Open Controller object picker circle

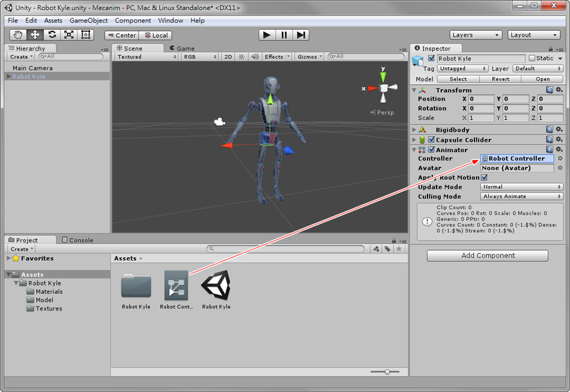coord(560,159)
